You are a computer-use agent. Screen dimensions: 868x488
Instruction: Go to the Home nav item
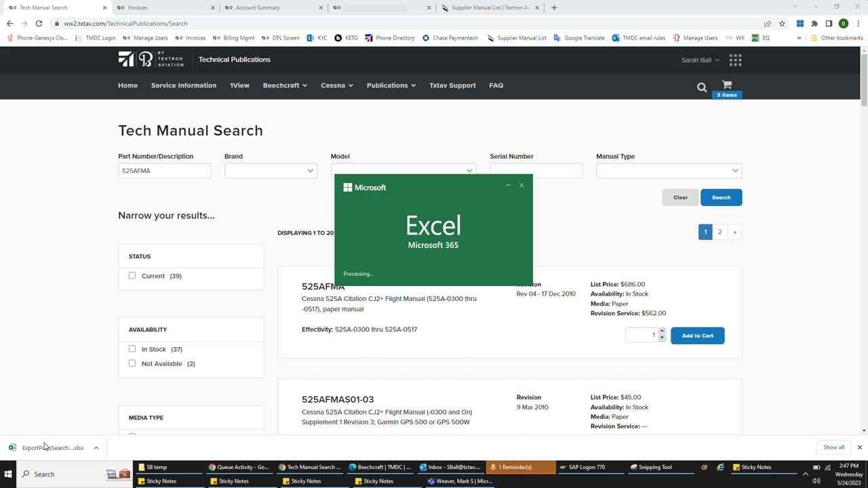tap(127, 85)
